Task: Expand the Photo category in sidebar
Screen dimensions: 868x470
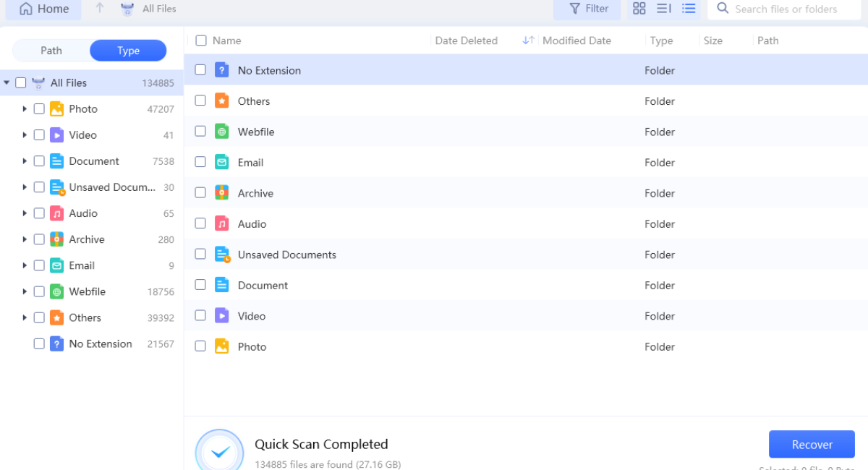Action: pos(25,109)
